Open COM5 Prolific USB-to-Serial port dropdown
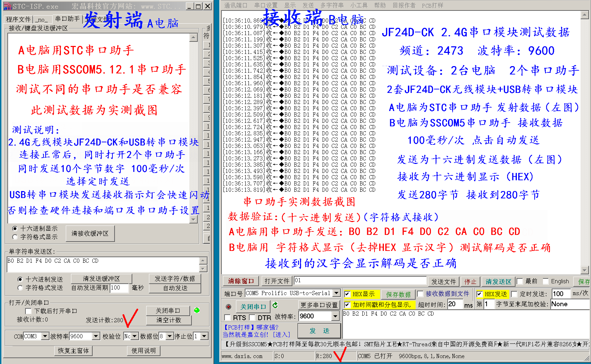591x364 pixels. tap(336, 293)
